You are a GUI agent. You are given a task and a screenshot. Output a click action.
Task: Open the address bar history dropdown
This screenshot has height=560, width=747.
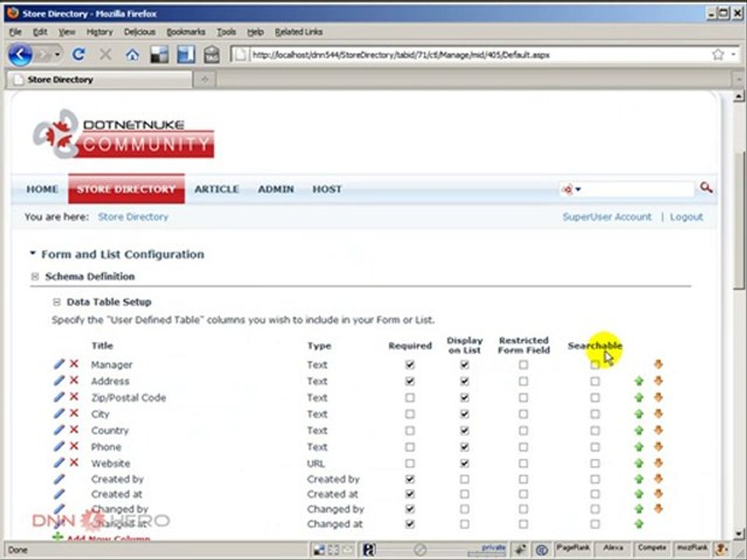(733, 54)
